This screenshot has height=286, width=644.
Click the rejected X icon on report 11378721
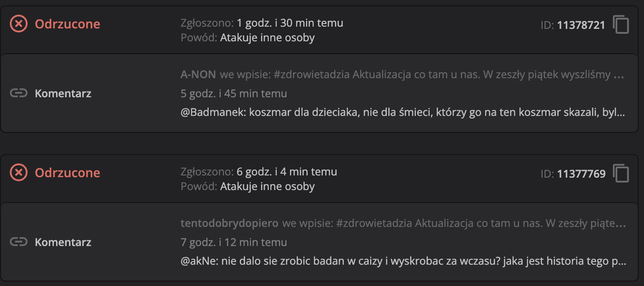[x=19, y=24]
